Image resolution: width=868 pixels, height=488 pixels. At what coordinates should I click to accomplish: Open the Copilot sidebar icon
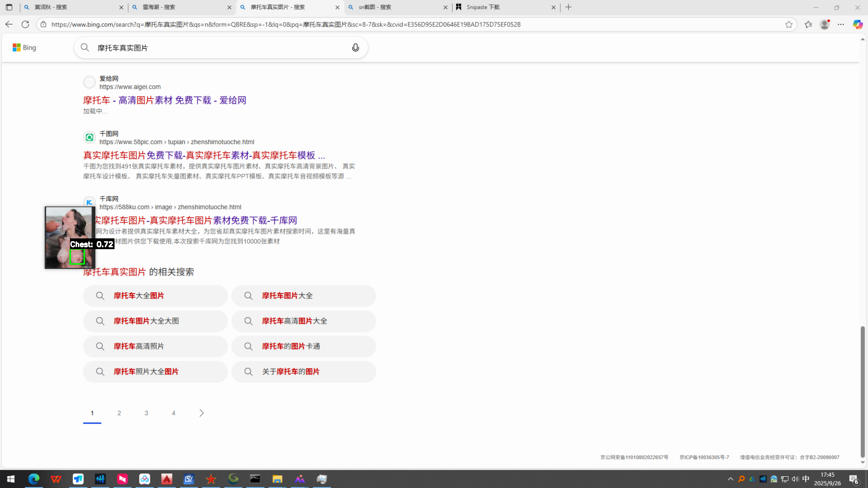pyautogui.click(x=858, y=24)
